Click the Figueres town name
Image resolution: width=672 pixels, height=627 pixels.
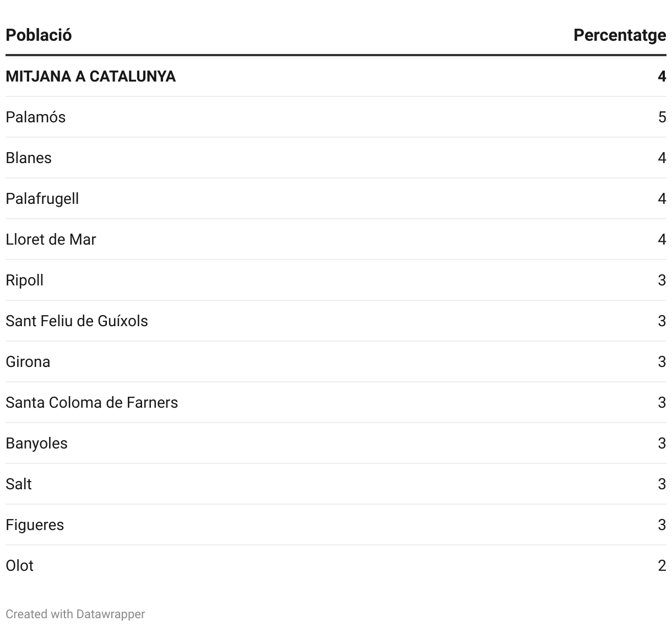(35, 525)
